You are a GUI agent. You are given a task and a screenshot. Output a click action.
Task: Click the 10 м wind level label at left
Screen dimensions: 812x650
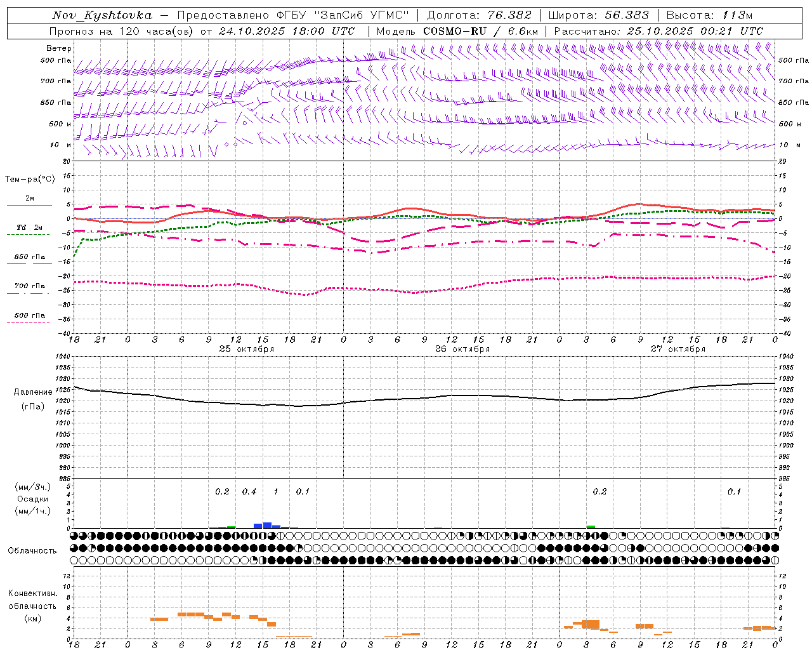point(60,145)
